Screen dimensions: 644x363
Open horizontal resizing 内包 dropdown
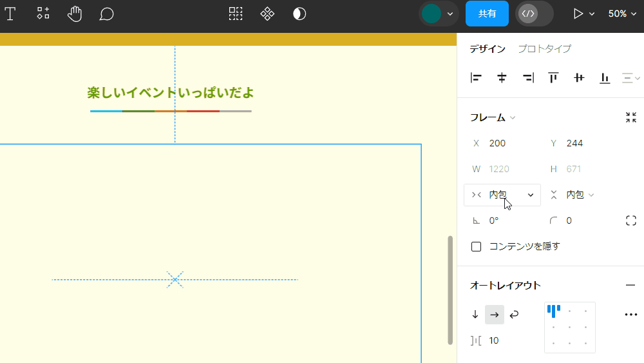click(x=502, y=195)
